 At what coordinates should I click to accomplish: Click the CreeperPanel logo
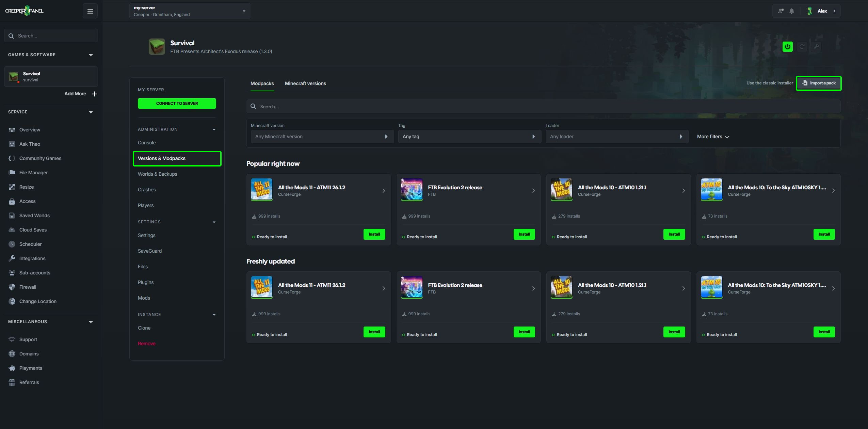coord(24,11)
